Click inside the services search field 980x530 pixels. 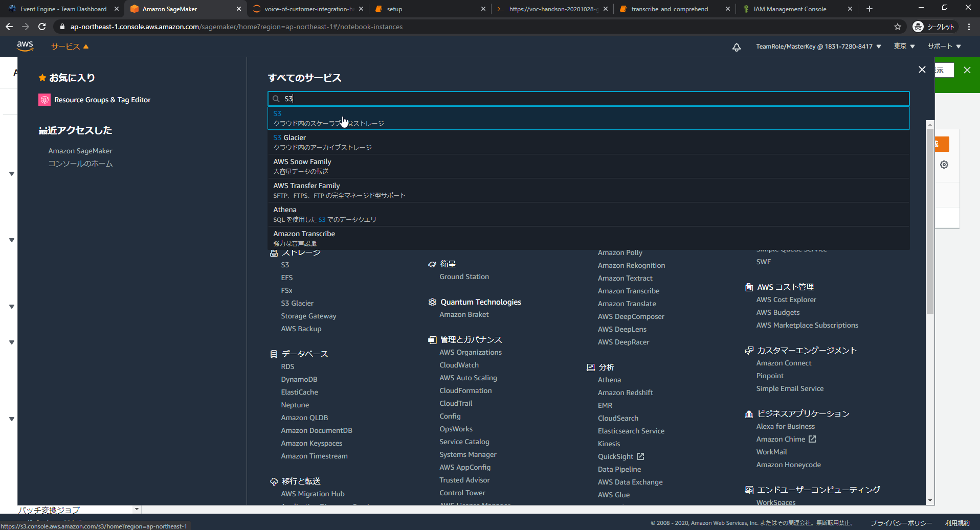pyautogui.click(x=588, y=99)
